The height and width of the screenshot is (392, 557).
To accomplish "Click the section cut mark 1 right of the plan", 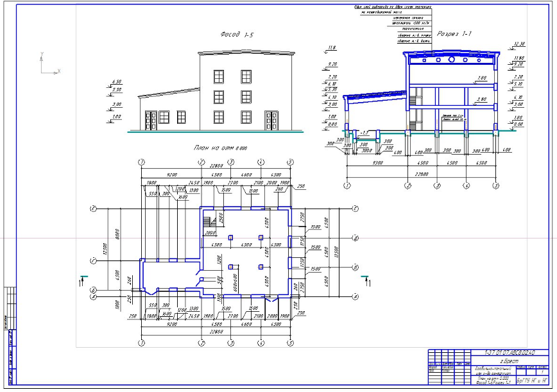I will [x=366, y=281].
